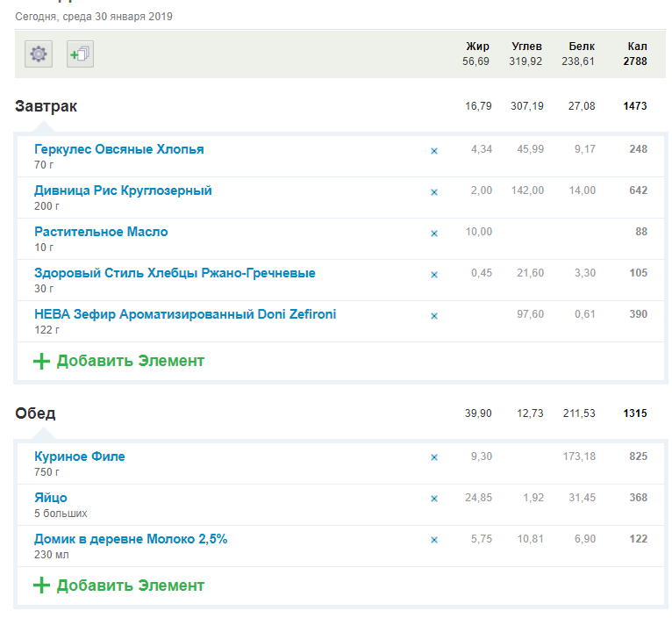672x618 pixels.
Task: Remove Растительное Масло using the X icon
Action: tap(433, 234)
